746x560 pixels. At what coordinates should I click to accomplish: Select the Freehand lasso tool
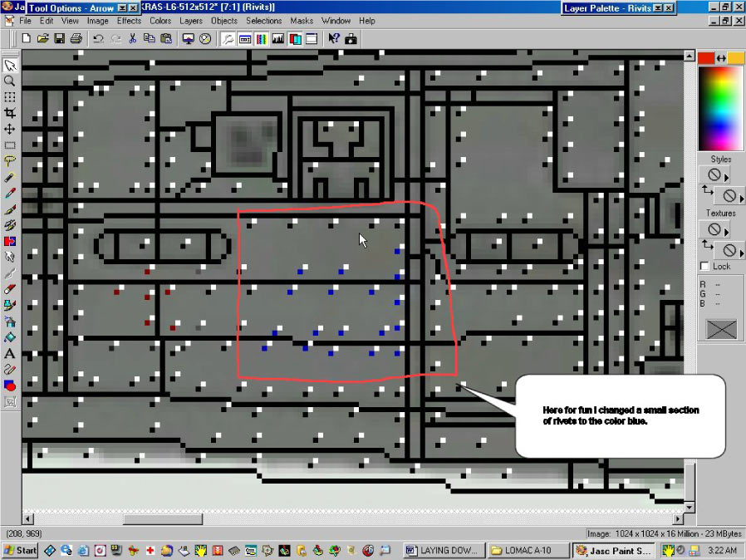coord(10,161)
